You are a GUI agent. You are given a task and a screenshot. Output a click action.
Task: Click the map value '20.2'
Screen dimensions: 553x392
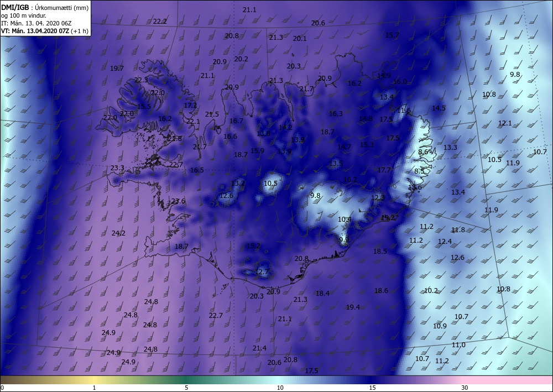point(241,59)
